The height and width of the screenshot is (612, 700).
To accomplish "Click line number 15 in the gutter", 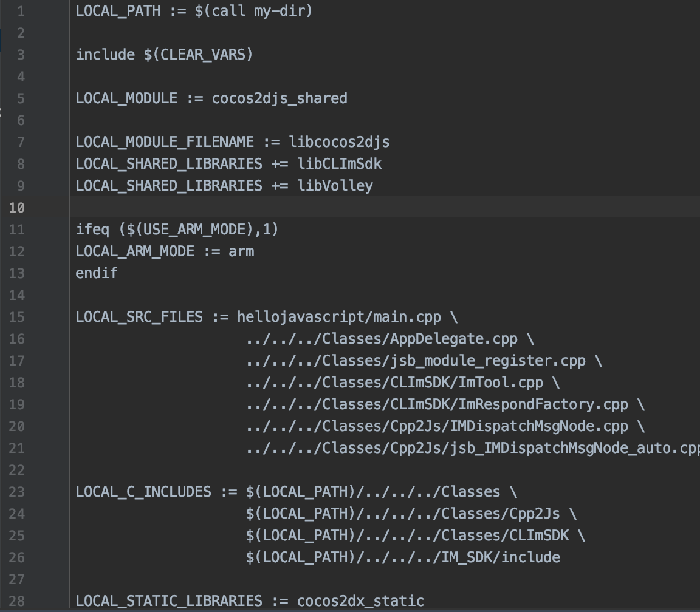I will pyautogui.click(x=17, y=317).
